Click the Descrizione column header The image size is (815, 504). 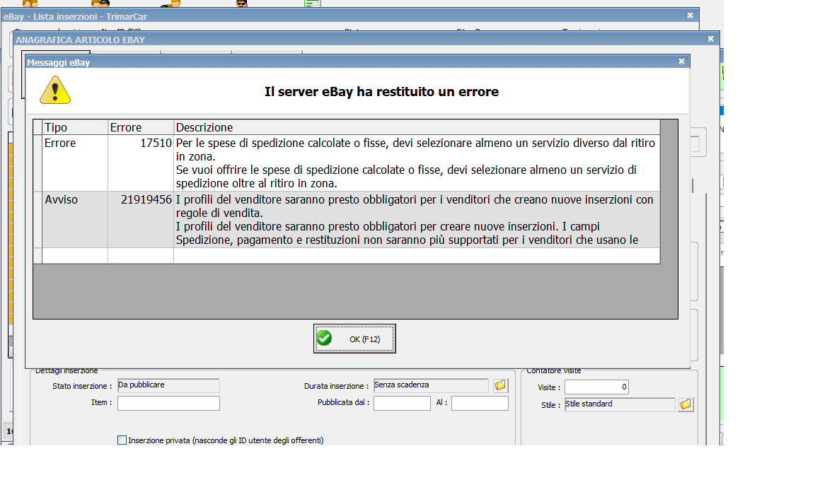417,127
